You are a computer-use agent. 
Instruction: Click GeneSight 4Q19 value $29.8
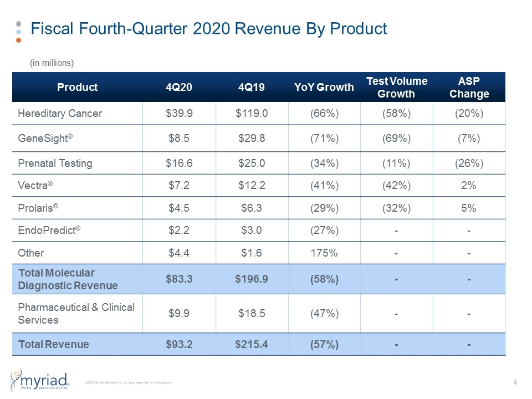tap(252, 139)
